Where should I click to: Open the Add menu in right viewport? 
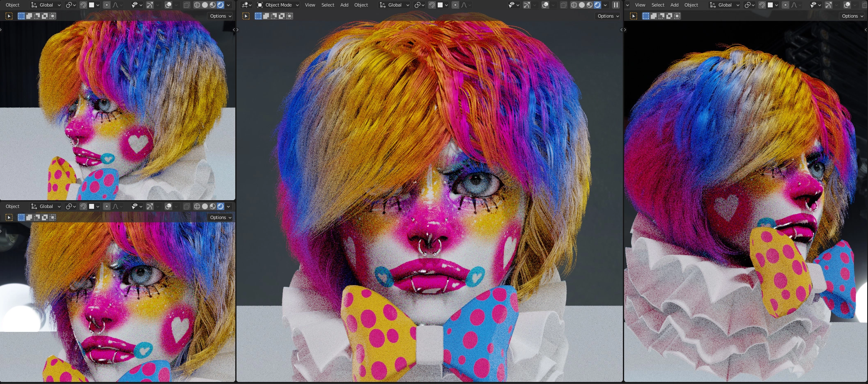[674, 5]
